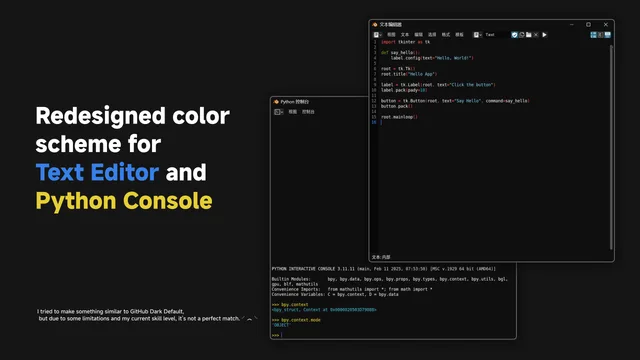This screenshot has height=360, width=640.
Task: Click the open file folder icon
Action: (529, 35)
